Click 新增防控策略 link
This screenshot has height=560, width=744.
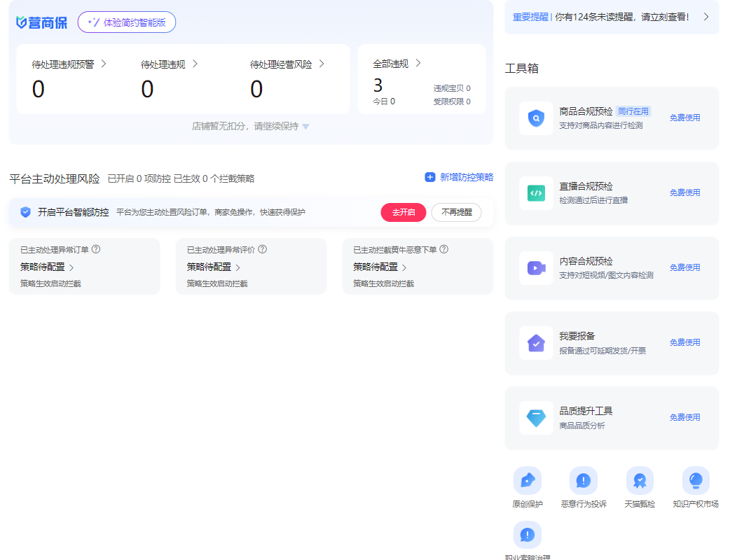tap(459, 178)
